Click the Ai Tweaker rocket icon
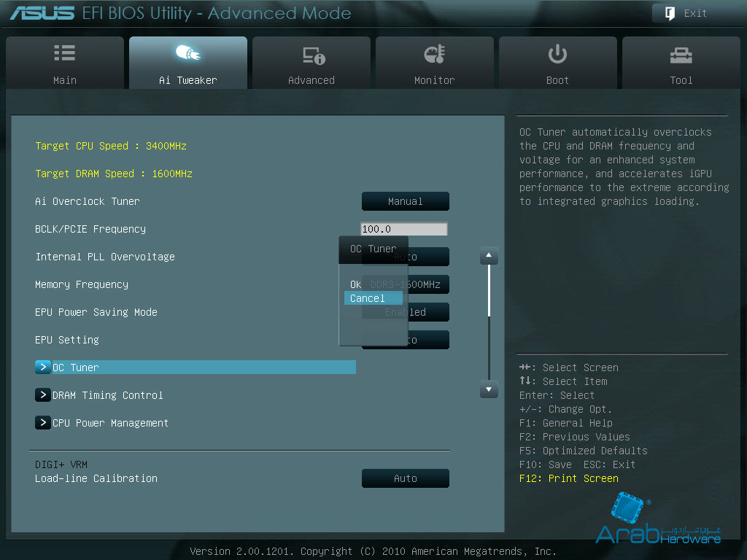Viewport: 747px width, 560px height. 188,52
